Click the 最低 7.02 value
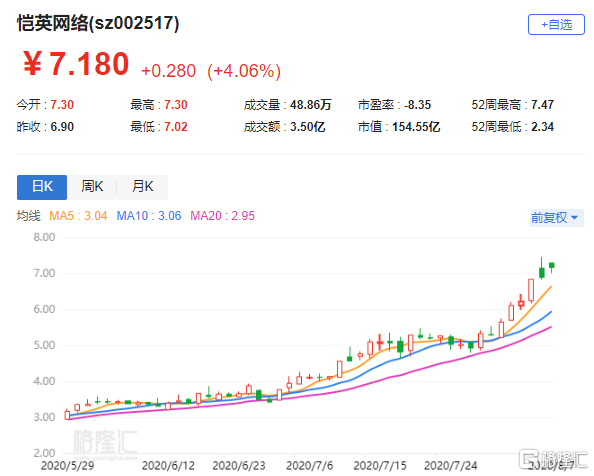This screenshot has height=476, width=594. point(176,127)
